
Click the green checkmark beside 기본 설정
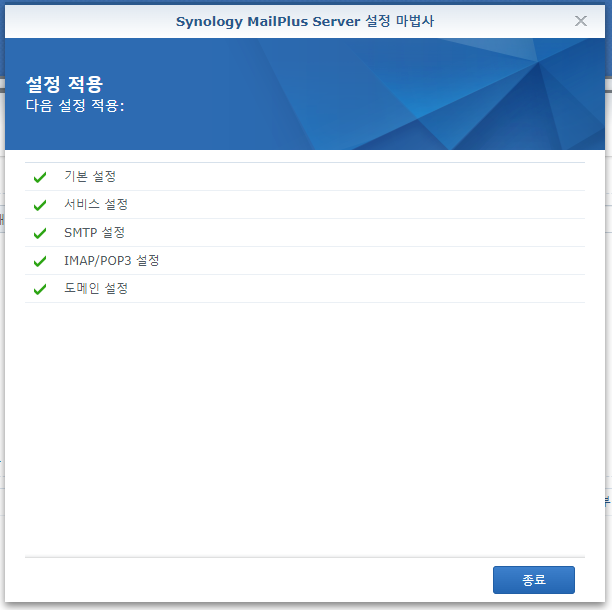pos(40,177)
